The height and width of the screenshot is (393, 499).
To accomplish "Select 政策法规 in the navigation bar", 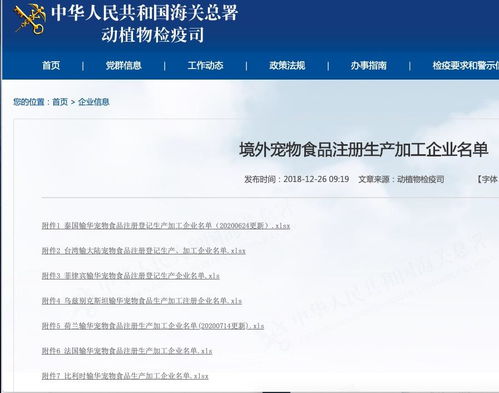I will [x=287, y=65].
